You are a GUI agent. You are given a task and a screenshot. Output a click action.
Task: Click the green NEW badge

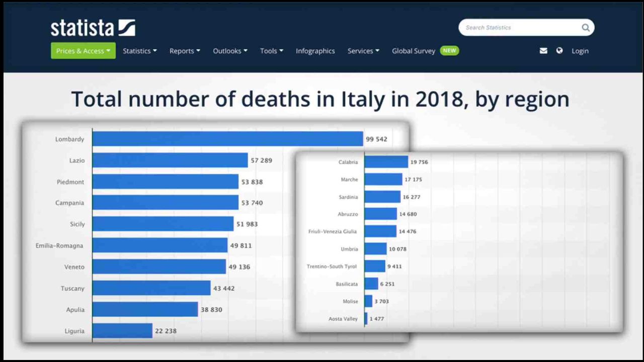[x=449, y=51]
